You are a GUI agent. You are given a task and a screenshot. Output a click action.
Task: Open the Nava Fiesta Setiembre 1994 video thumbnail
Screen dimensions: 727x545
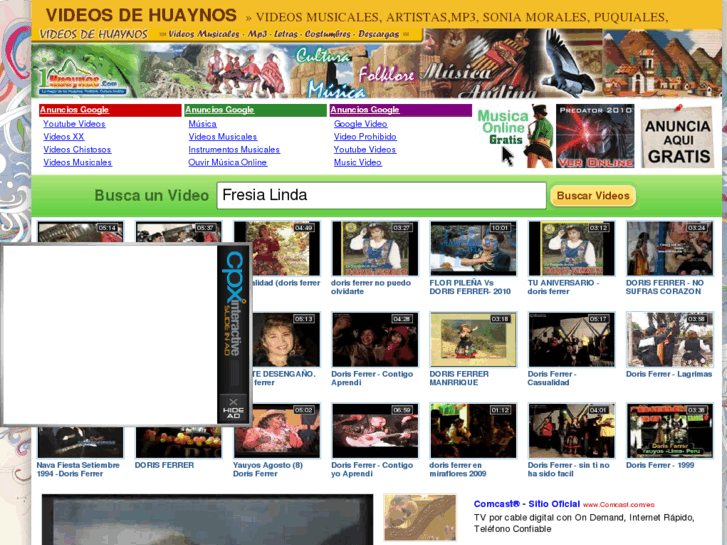(81, 442)
